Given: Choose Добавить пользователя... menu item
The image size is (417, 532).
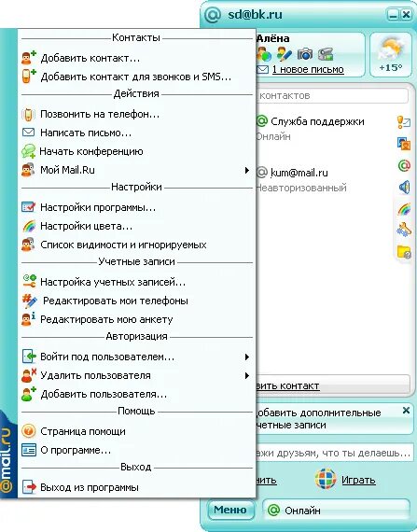Looking at the screenshot, I should point(137,394).
